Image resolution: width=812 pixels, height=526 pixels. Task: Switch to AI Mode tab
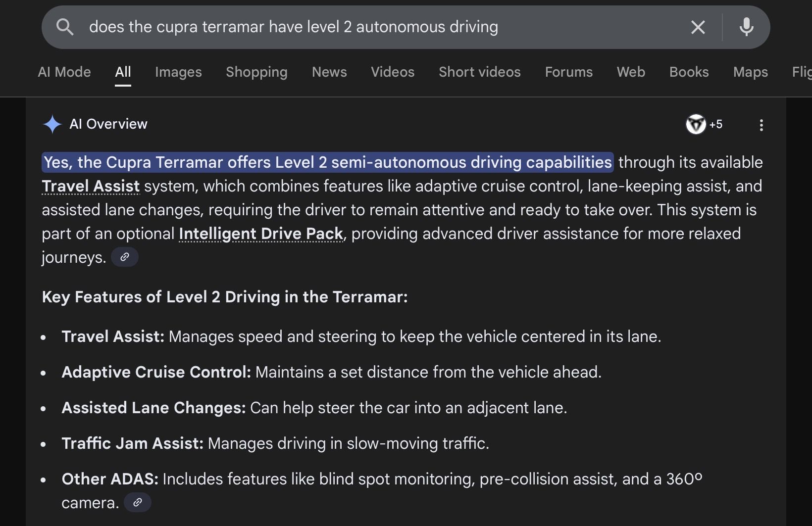point(64,72)
